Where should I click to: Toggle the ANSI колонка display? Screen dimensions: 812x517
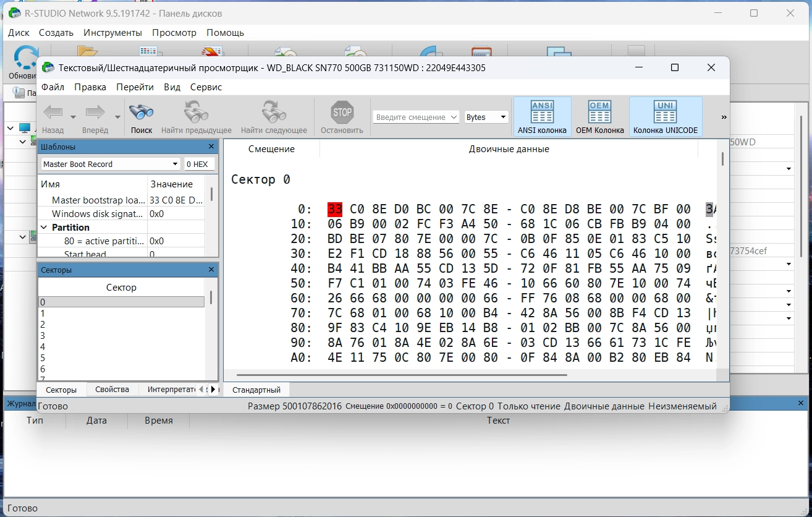542,116
